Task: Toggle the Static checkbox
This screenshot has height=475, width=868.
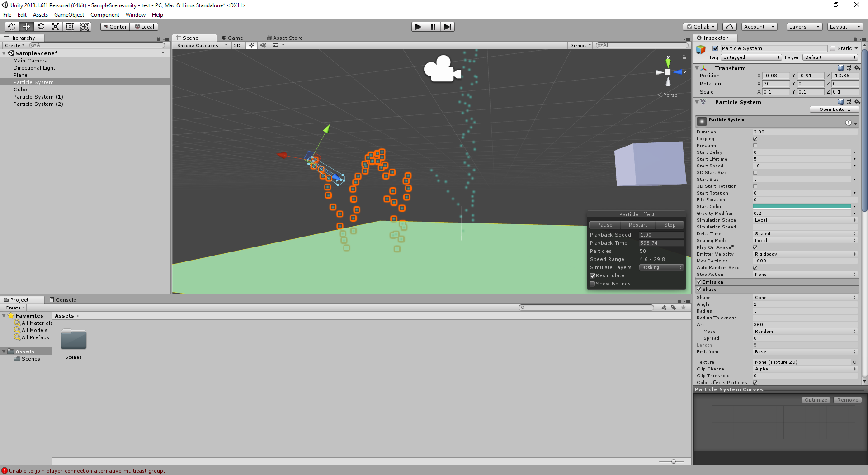Action: [833, 48]
